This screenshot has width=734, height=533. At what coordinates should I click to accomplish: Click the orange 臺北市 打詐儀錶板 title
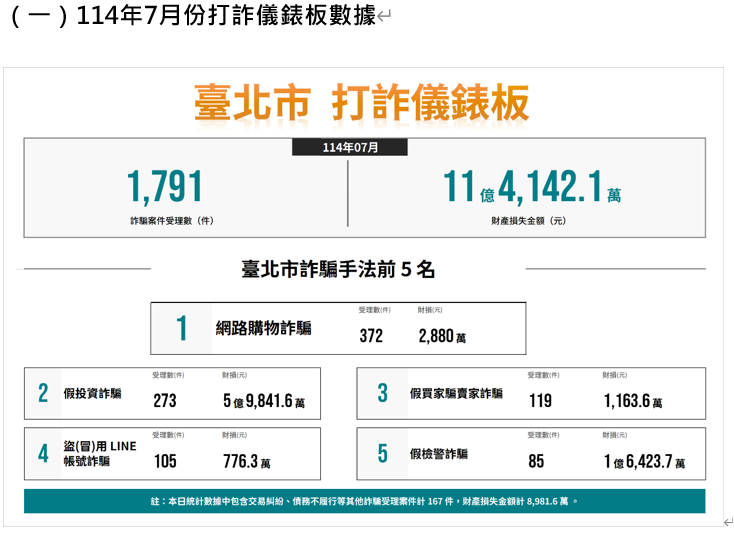pos(362,103)
